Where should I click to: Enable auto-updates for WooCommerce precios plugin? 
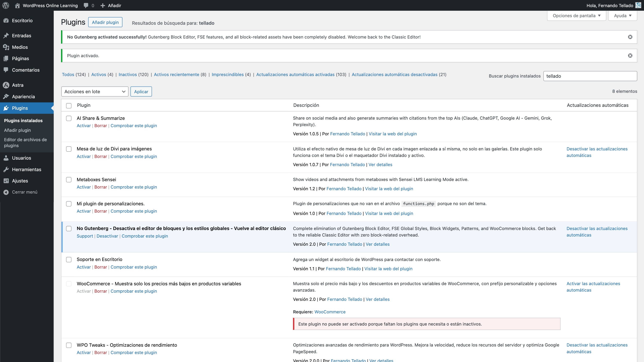point(593,287)
